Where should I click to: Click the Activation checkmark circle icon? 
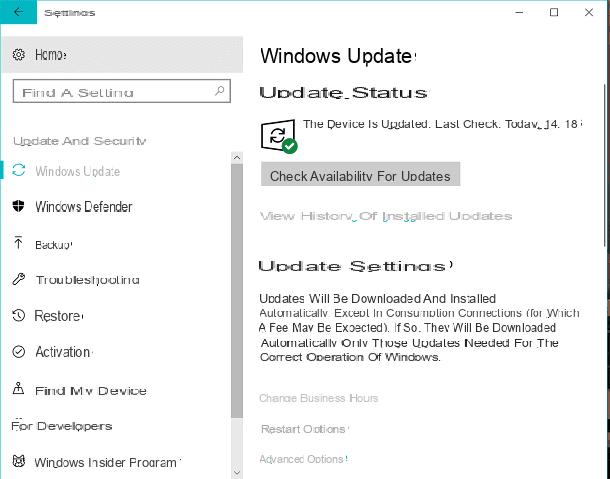pyautogui.click(x=19, y=352)
